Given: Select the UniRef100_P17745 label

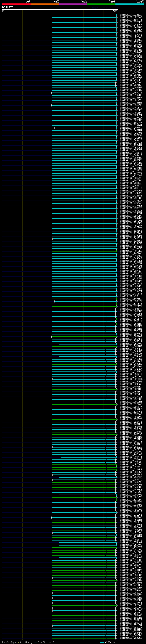Looking at the screenshot, I should point(131,35).
